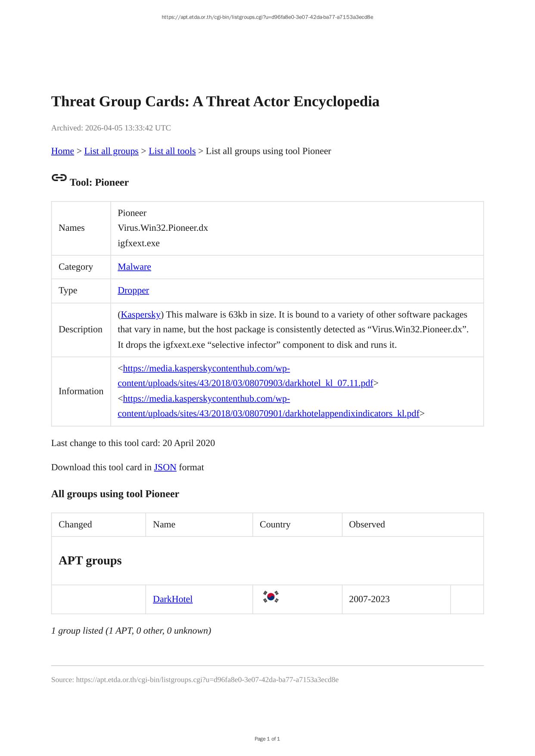Image resolution: width=535 pixels, height=756 pixels.
Task: Open the Kaspersky source link in Description
Action: pos(140,315)
